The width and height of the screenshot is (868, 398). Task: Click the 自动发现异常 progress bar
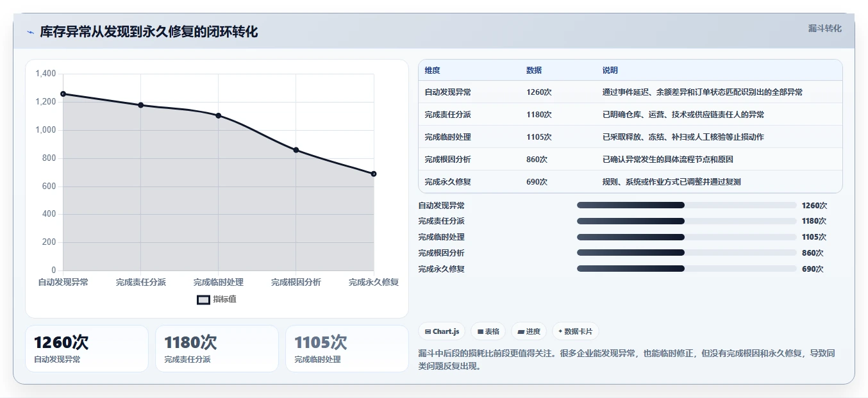pyautogui.click(x=687, y=205)
